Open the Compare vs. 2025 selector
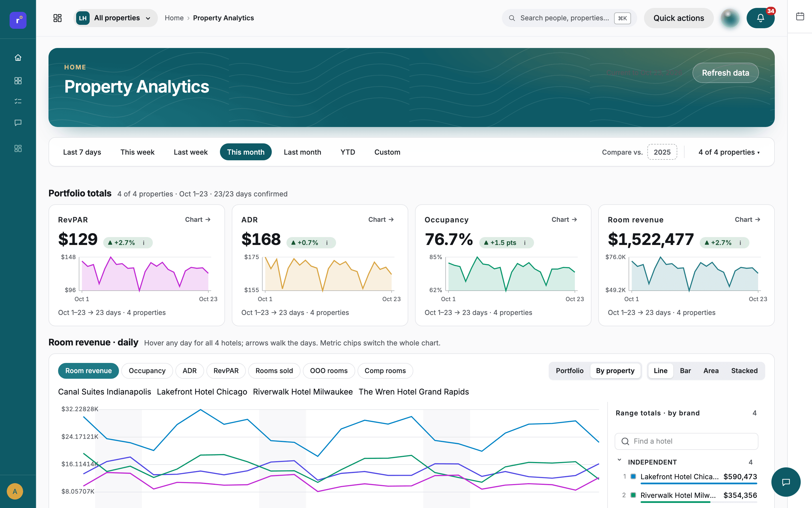The image size is (812, 508). coord(662,152)
